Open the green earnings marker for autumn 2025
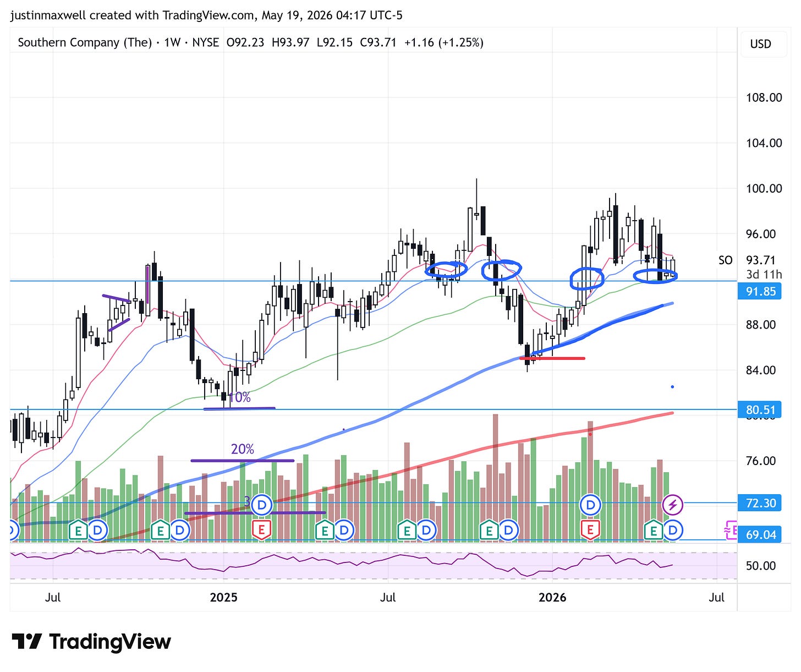This screenshot has width=801, height=672. tap(489, 531)
